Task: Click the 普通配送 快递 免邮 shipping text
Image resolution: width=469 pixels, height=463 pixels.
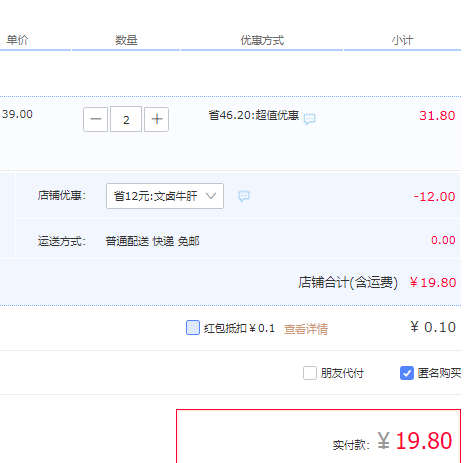Action: pyautogui.click(x=152, y=241)
